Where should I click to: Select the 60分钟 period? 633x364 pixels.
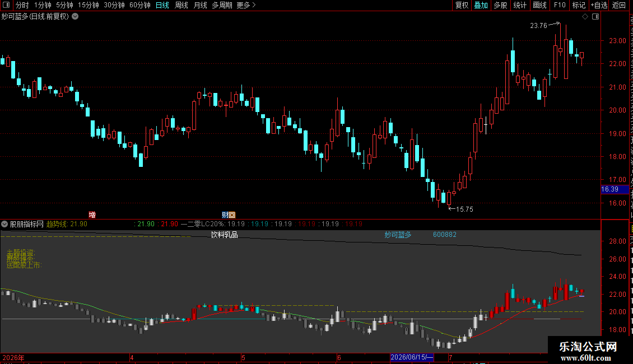click(140, 5)
